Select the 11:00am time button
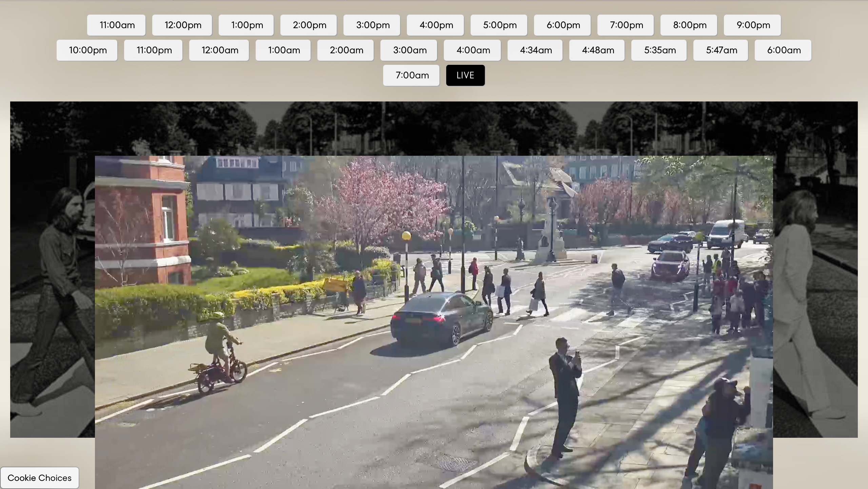868x489 pixels. [116, 25]
